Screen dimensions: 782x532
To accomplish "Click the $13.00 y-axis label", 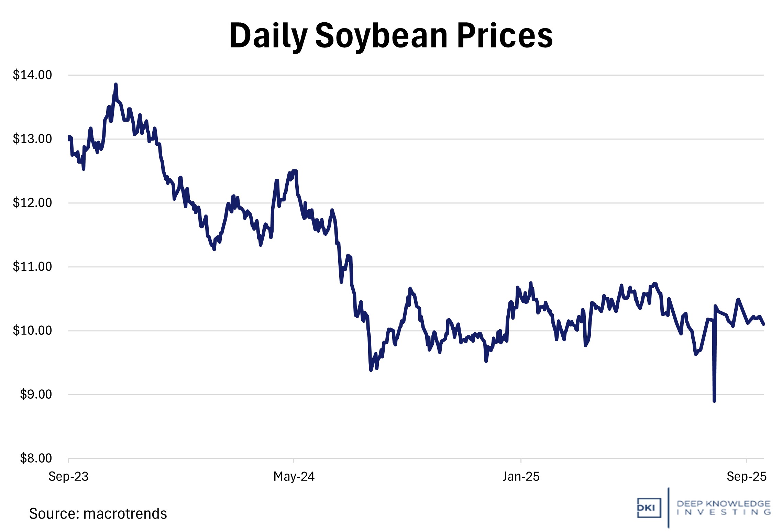I will point(32,138).
